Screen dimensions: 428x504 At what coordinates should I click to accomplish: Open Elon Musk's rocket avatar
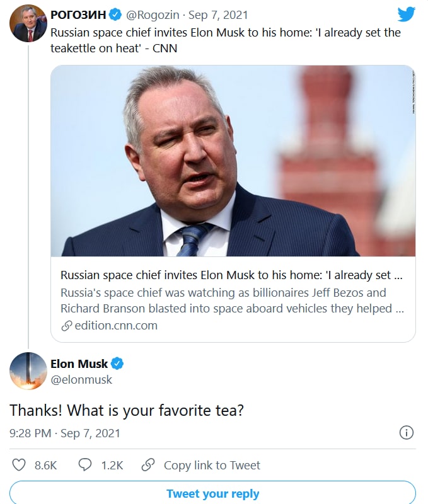point(28,371)
